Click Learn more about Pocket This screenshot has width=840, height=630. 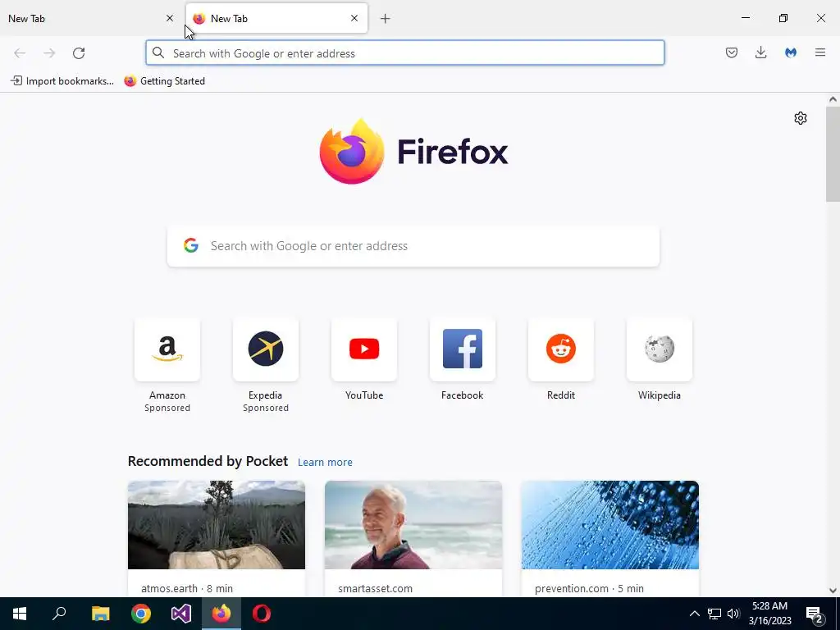(325, 463)
